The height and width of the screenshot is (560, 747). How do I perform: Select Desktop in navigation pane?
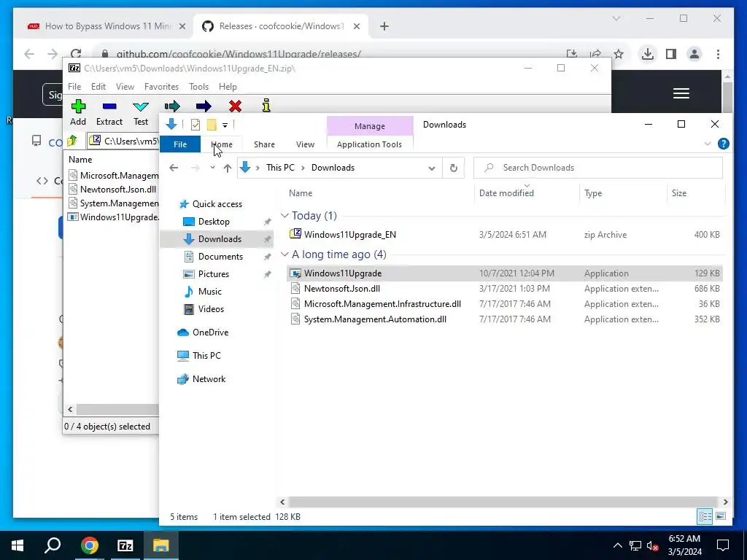(214, 222)
